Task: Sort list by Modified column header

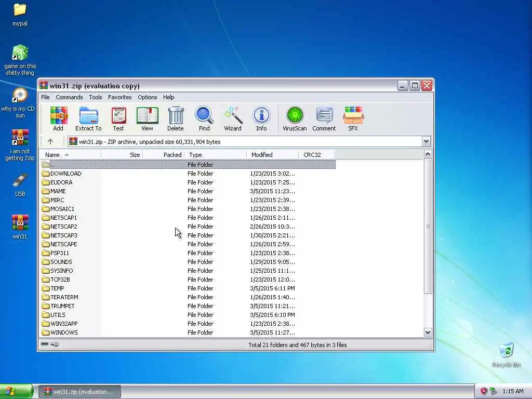Action: [x=272, y=155]
